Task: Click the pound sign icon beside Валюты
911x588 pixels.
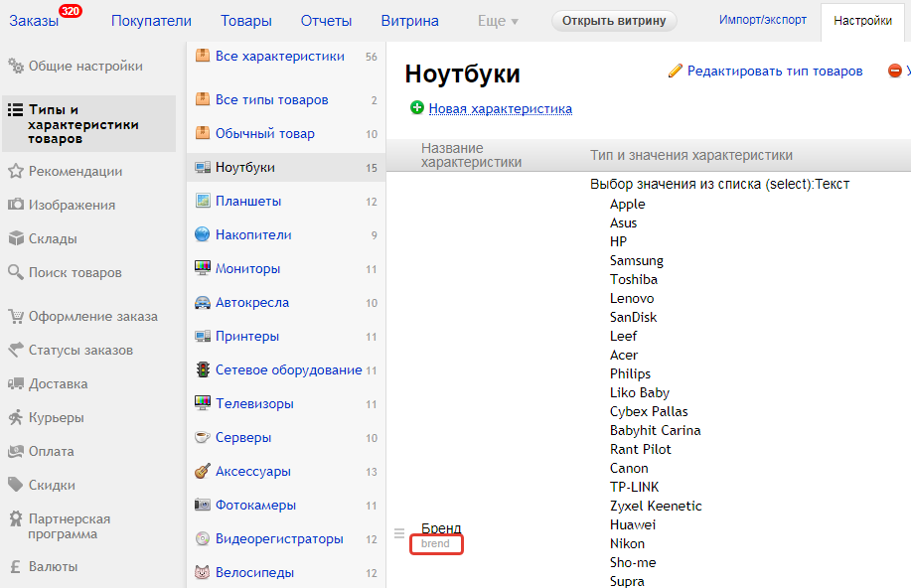Action: coord(16,566)
